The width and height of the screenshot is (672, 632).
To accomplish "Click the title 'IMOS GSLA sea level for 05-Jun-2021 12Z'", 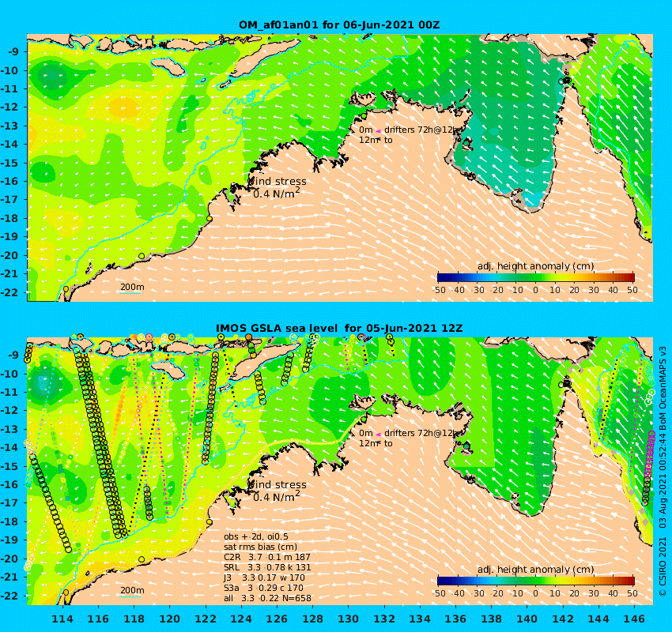I will [x=339, y=329].
